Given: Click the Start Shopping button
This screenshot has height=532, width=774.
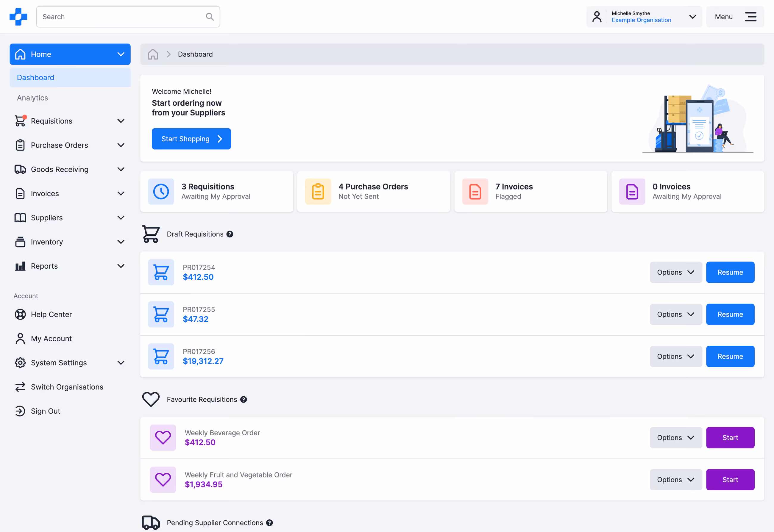Looking at the screenshot, I should (x=191, y=139).
